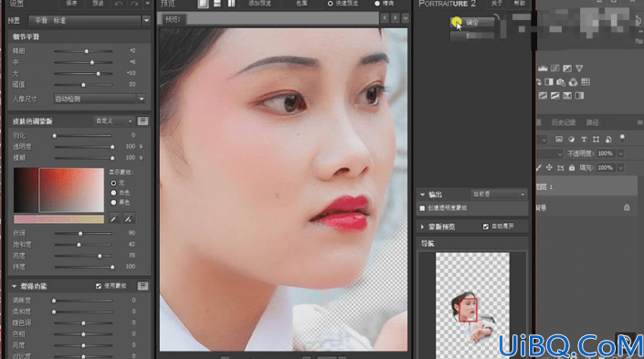This screenshot has width=644, height=359.
Task: Select 白色 for mask display
Action: [x=114, y=193]
